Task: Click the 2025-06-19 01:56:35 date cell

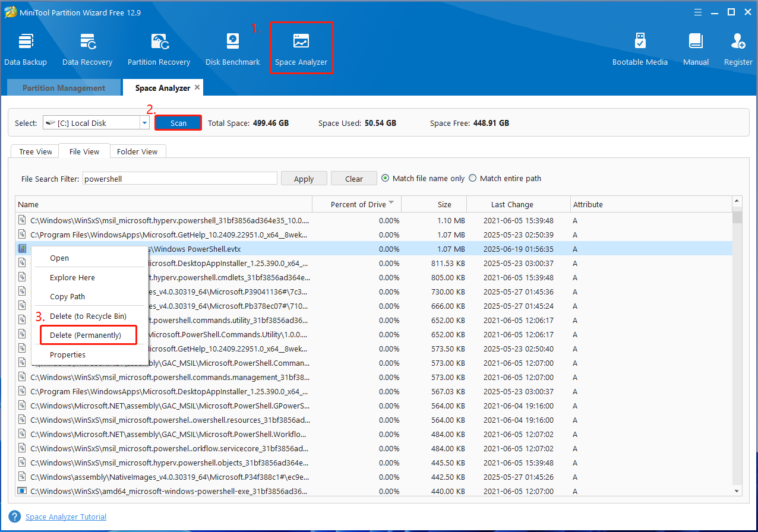Action: (x=518, y=249)
